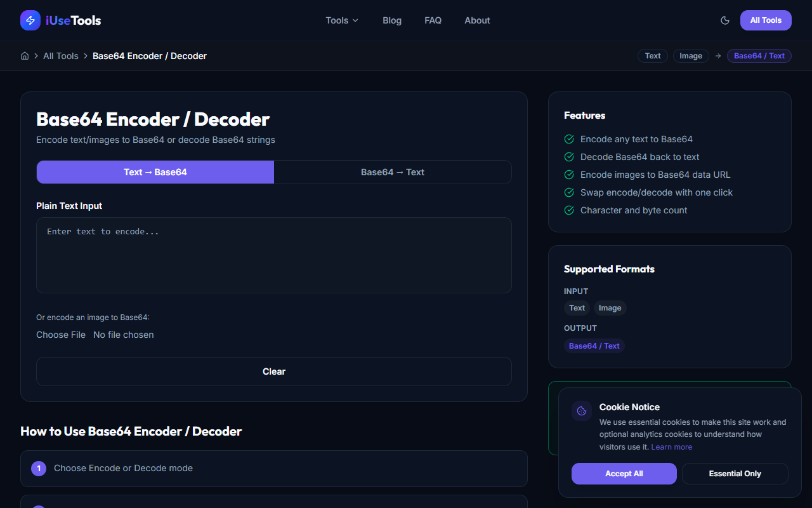Expand the All Tools breadcrumb link

(61, 56)
